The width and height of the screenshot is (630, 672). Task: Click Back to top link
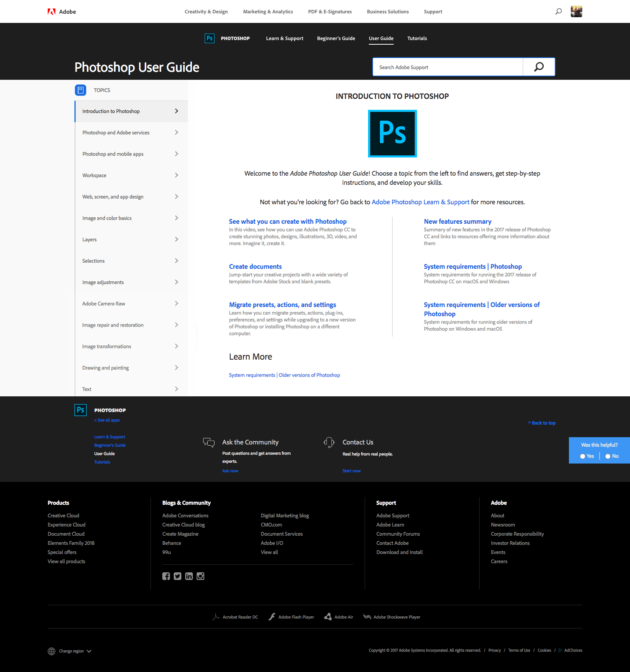pos(542,423)
